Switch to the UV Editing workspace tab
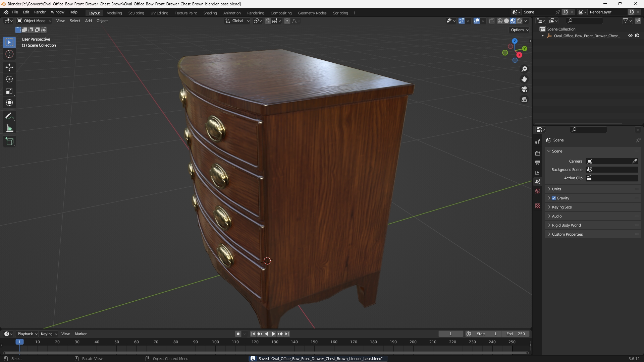 (x=159, y=13)
